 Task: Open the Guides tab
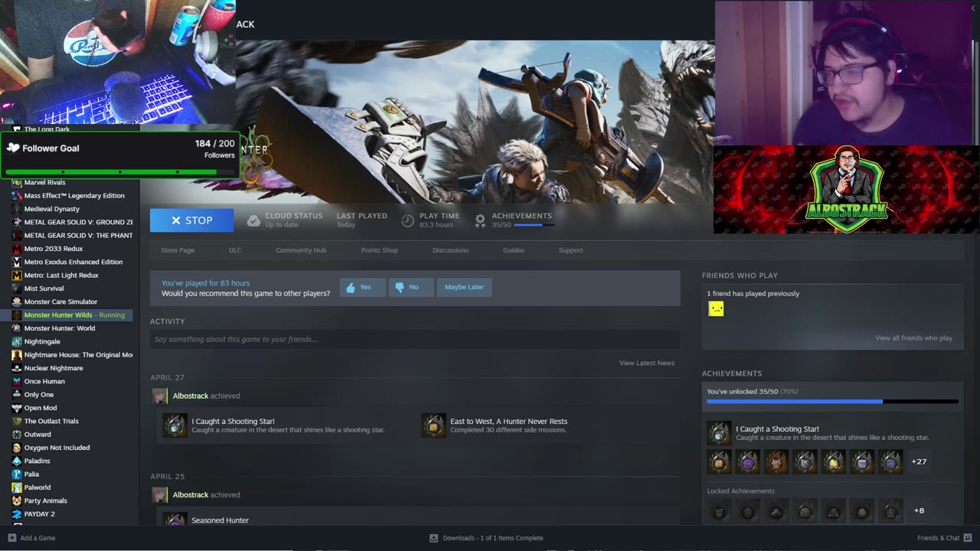tap(514, 250)
